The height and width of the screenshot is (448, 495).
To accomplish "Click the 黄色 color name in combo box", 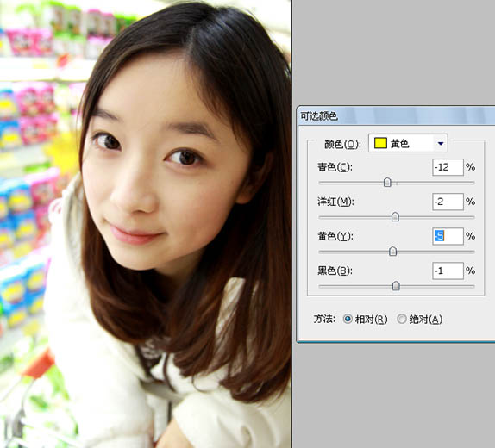I will tap(399, 144).
